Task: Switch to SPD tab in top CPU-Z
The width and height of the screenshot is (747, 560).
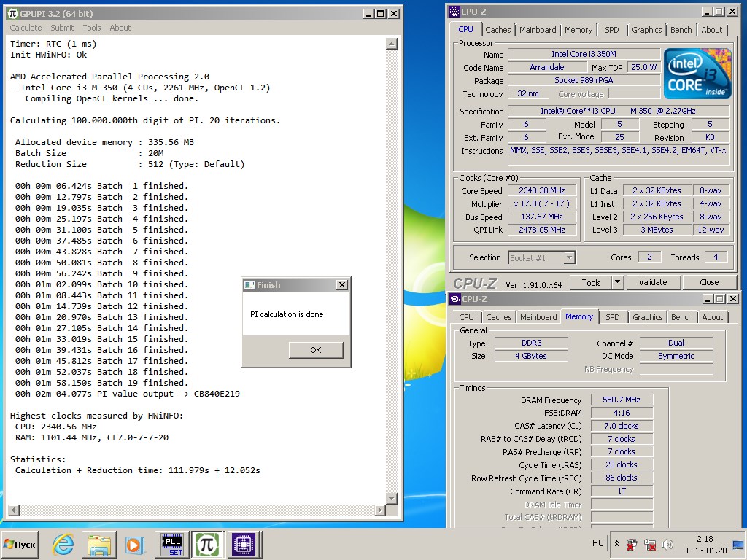Action: [612, 29]
